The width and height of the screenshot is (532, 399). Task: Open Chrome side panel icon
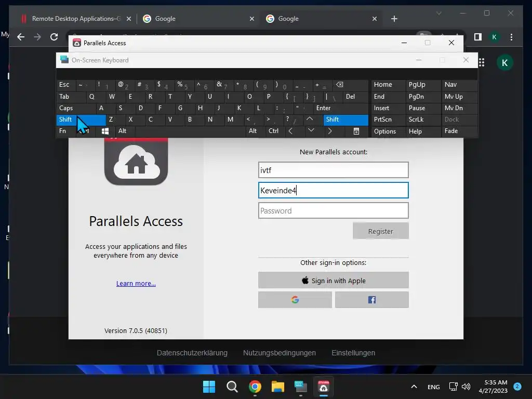(478, 37)
